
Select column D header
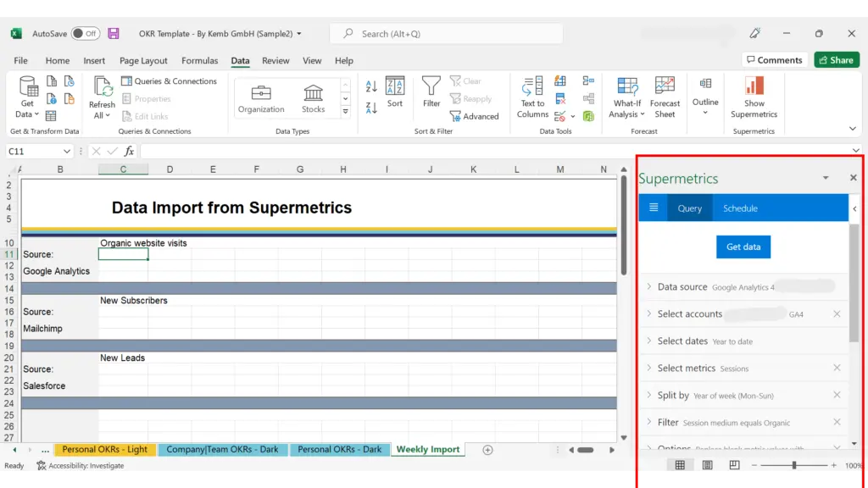[170, 169]
